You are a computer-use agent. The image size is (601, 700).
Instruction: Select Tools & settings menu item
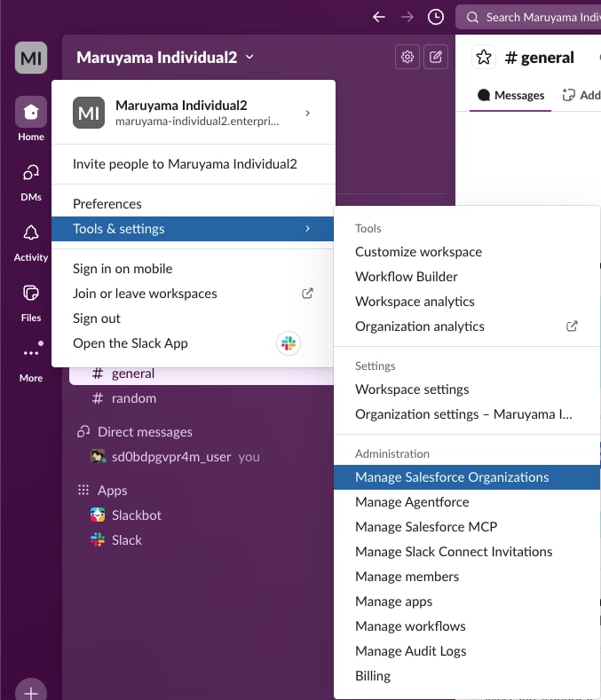pyautogui.click(x=194, y=229)
